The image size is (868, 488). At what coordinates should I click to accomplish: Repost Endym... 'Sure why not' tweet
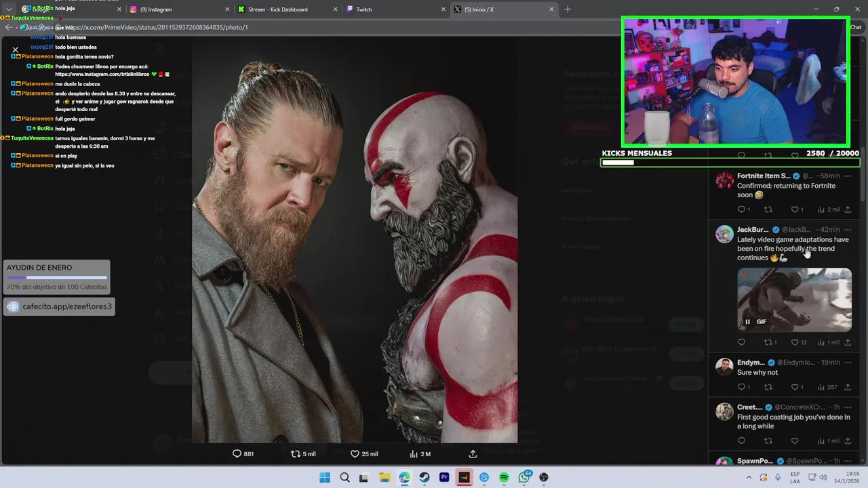[x=768, y=387]
